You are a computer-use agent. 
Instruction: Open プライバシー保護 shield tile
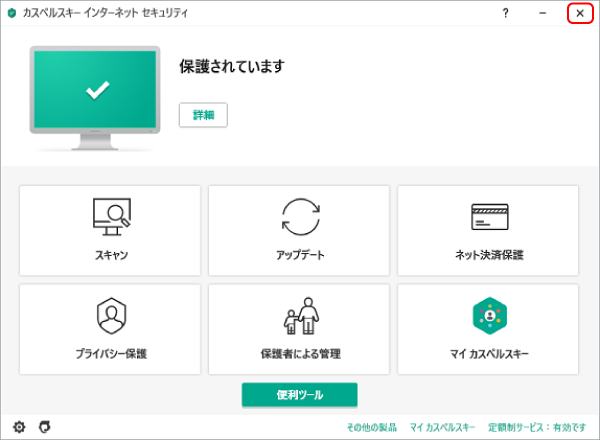tap(110, 329)
